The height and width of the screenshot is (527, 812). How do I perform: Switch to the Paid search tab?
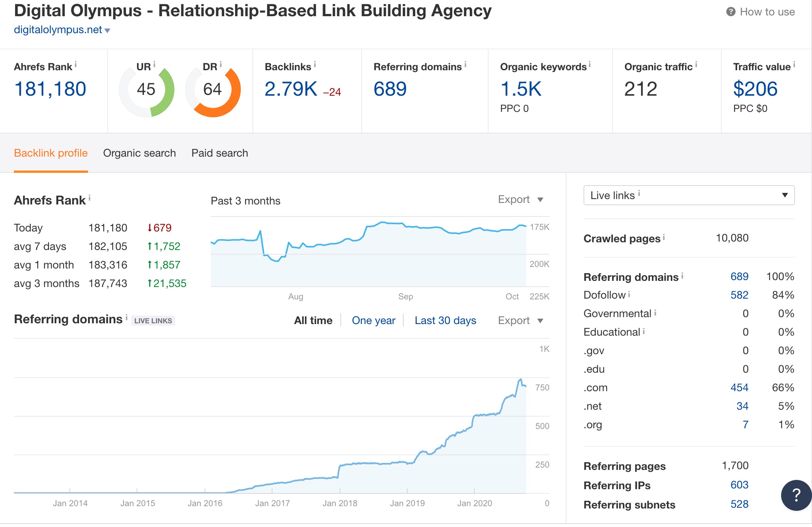pyautogui.click(x=220, y=153)
